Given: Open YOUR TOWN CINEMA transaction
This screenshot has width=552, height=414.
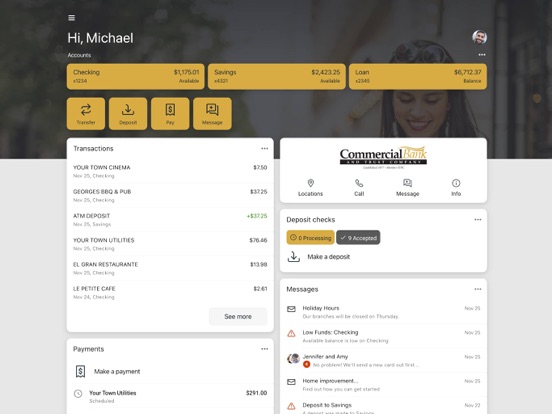Looking at the screenshot, I should tap(170, 171).
